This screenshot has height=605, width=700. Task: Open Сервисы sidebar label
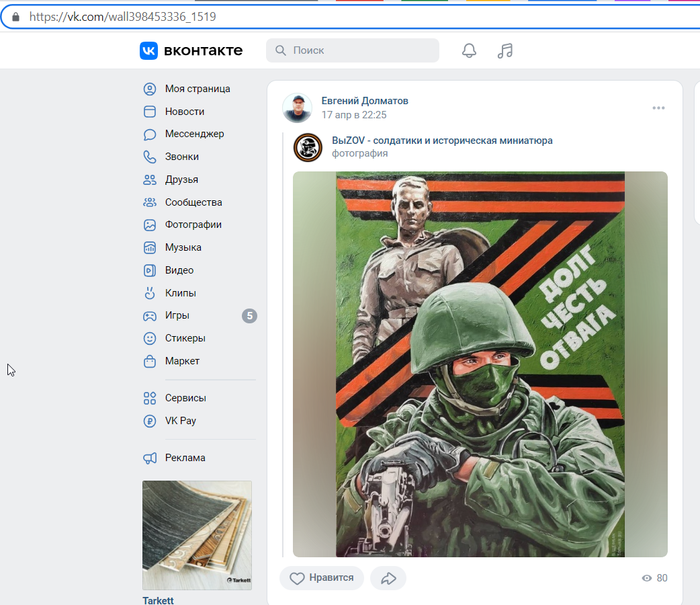(x=185, y=398)
